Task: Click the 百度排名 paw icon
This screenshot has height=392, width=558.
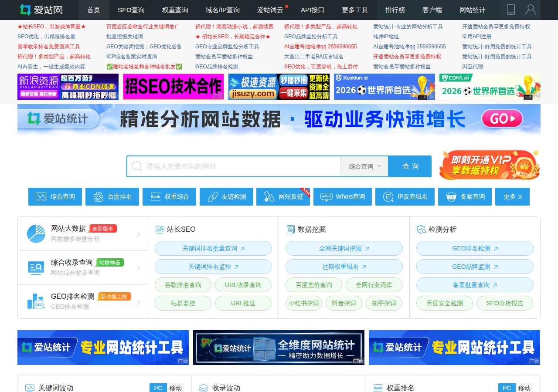Action: pyautogui.click(x=98, y=197)
